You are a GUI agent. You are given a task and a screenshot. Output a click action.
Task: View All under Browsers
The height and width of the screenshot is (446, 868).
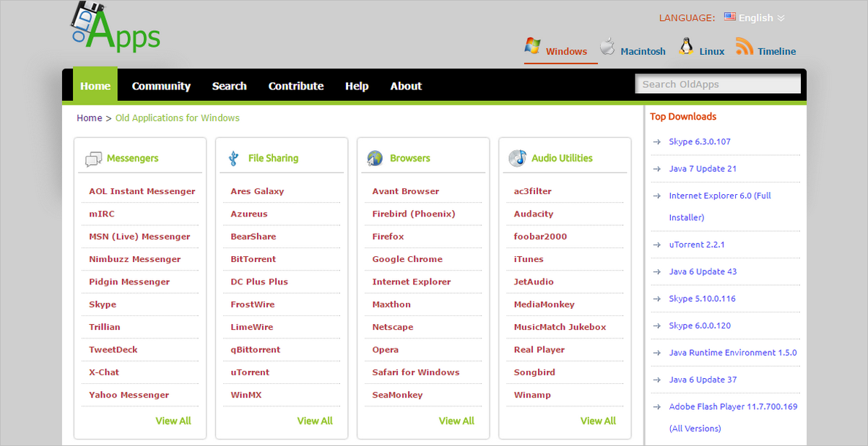click(x=456, y=421)
